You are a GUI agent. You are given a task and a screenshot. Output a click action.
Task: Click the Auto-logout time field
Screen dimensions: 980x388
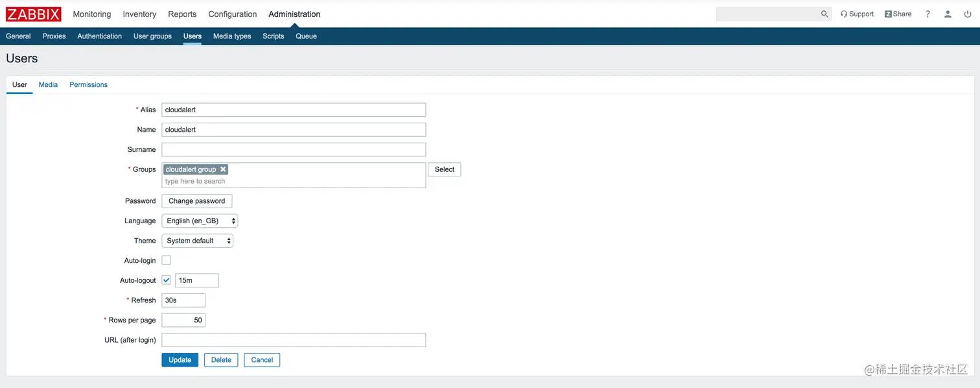click(x=197, y=280)
